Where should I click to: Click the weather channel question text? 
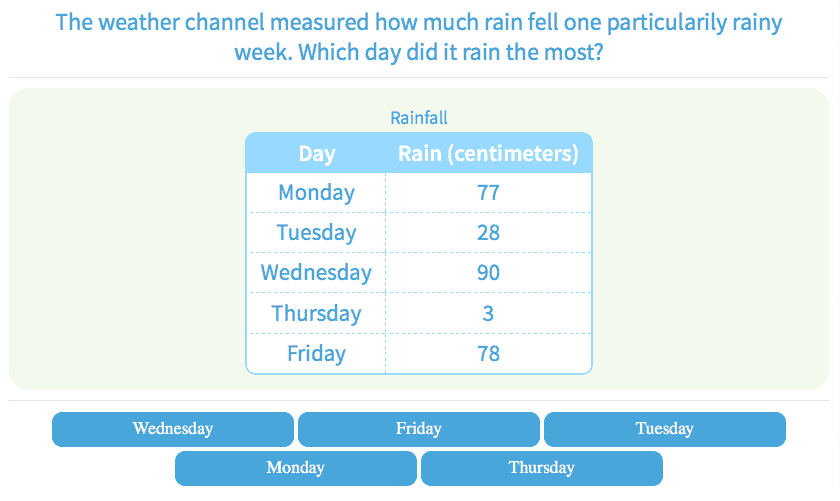418,36
